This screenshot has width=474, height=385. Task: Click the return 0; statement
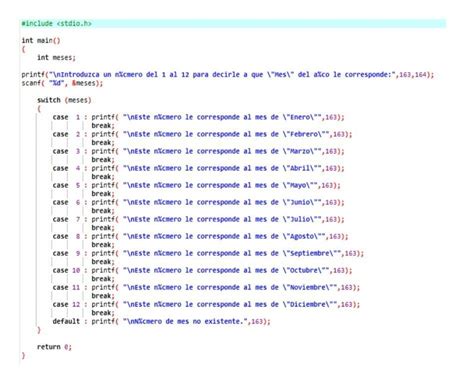(54, 347)
